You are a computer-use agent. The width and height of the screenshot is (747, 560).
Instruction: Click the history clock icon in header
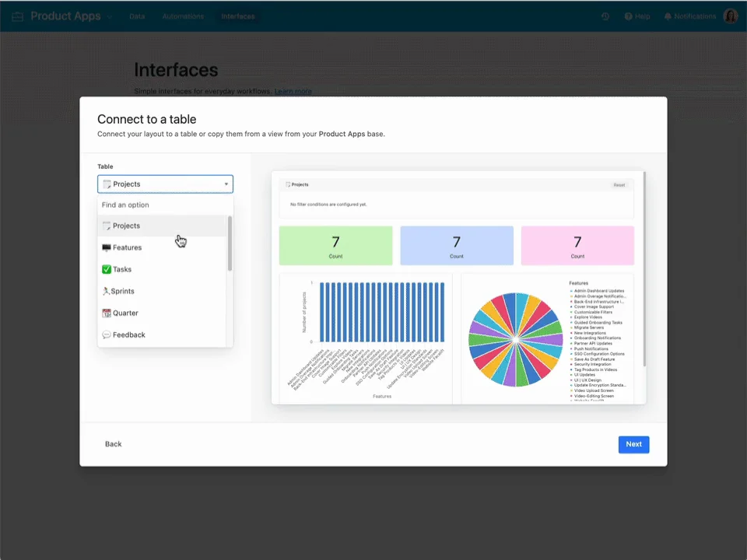point(605,16)
